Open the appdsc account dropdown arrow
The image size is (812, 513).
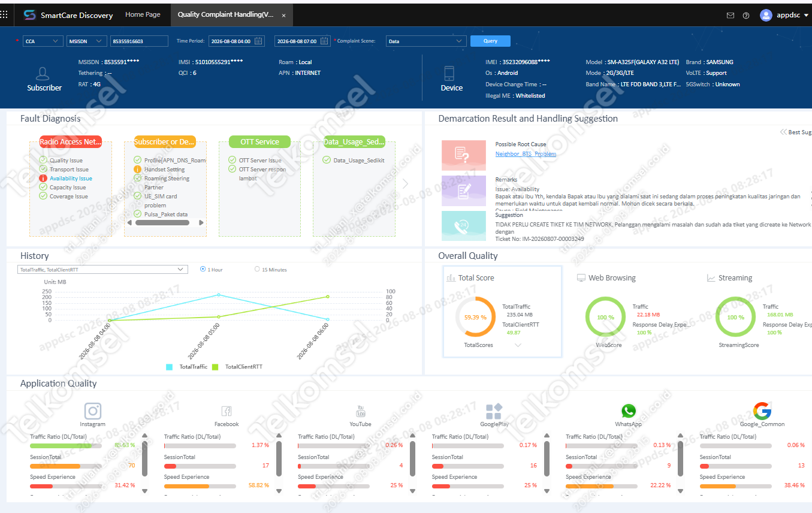pyautogui.click(x=806, y=16)
